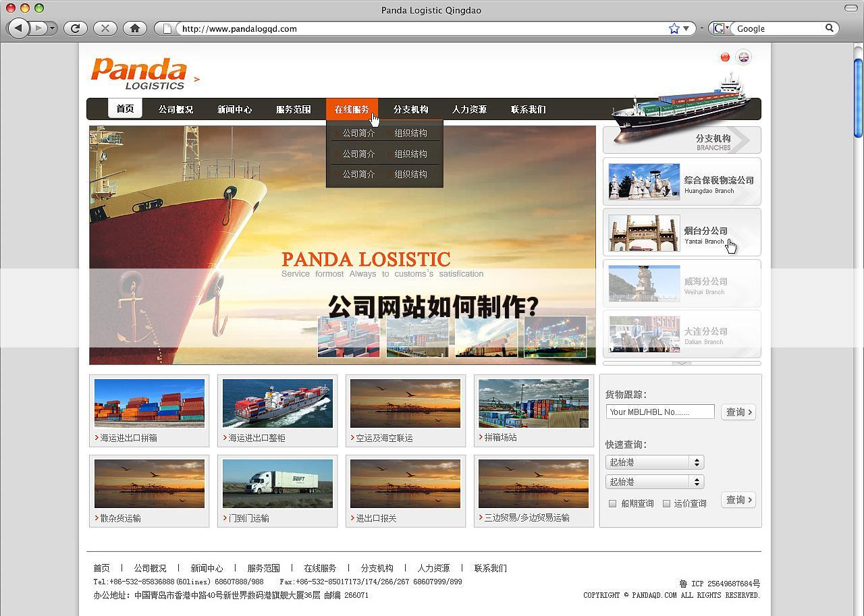Click 查询 button in quick search section
This screenshot has height=616, width=864.
click(x=738, y=499)
